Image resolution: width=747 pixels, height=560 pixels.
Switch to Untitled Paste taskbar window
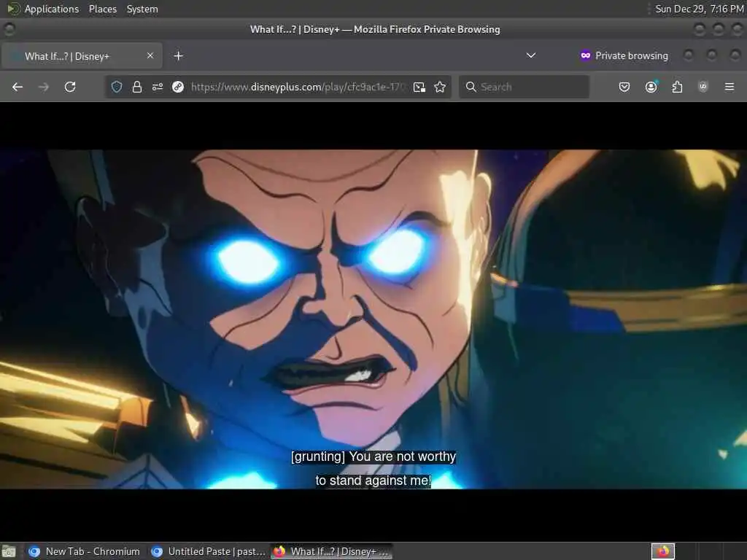click(x=207, y=551)
